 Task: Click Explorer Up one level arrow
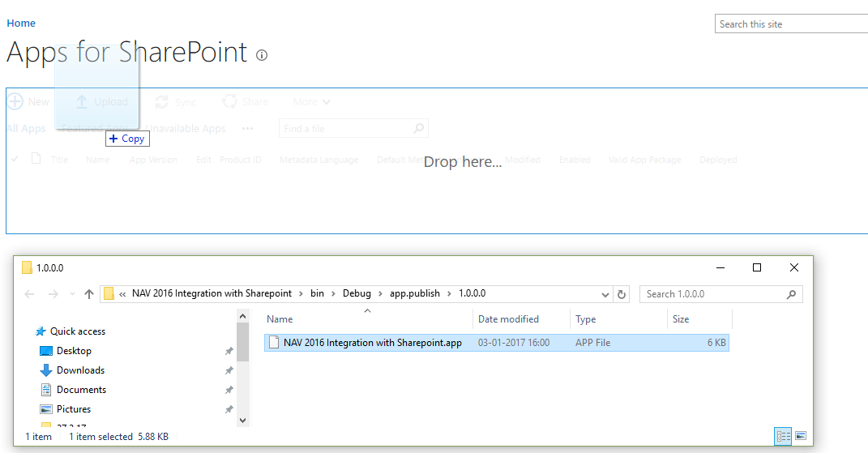pyautogui.click(x=89, y=294)
